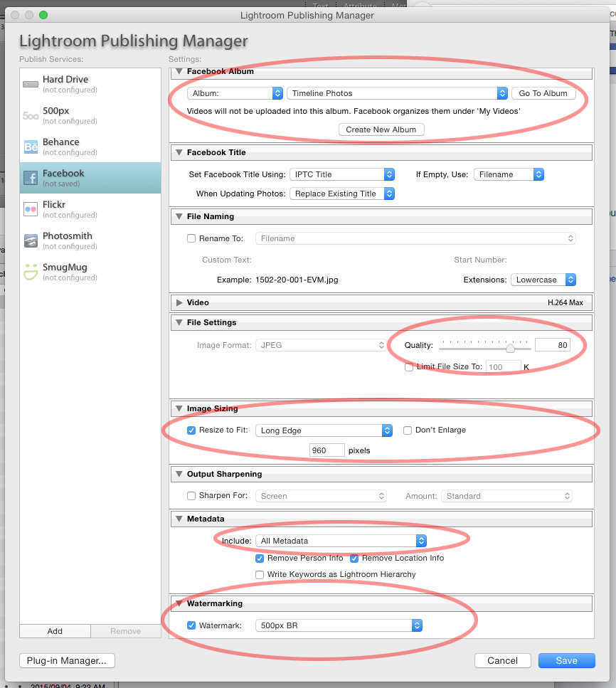Viewport: 616px width, 688px height.
Task: Click the green zoom window button
Action: (43, 15)
